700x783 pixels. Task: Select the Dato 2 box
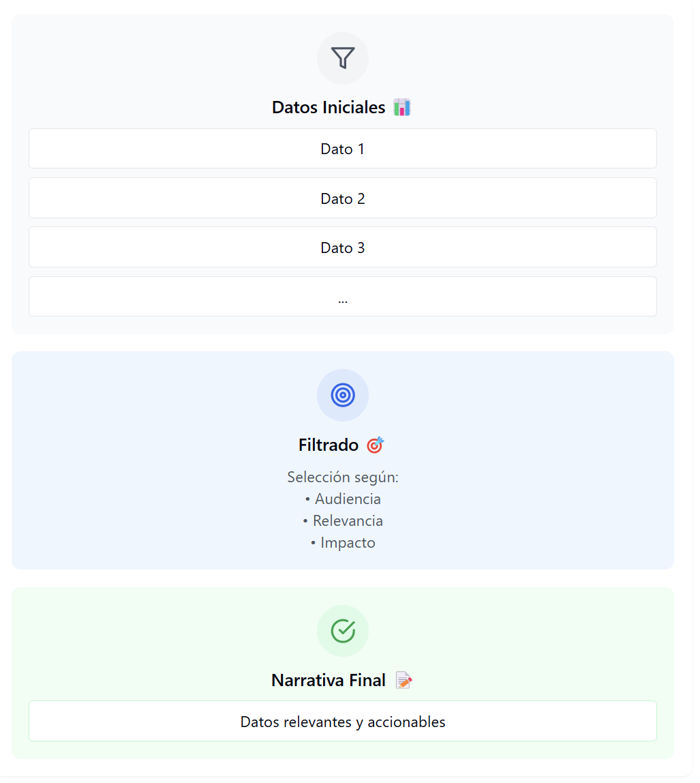pyautogui.click(x=343, y=198)
